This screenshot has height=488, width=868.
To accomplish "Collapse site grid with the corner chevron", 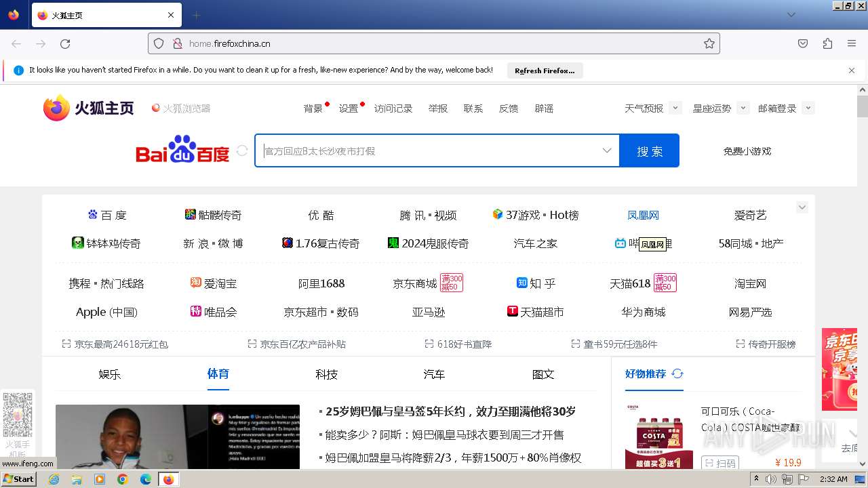I will [x=802, y=207].
